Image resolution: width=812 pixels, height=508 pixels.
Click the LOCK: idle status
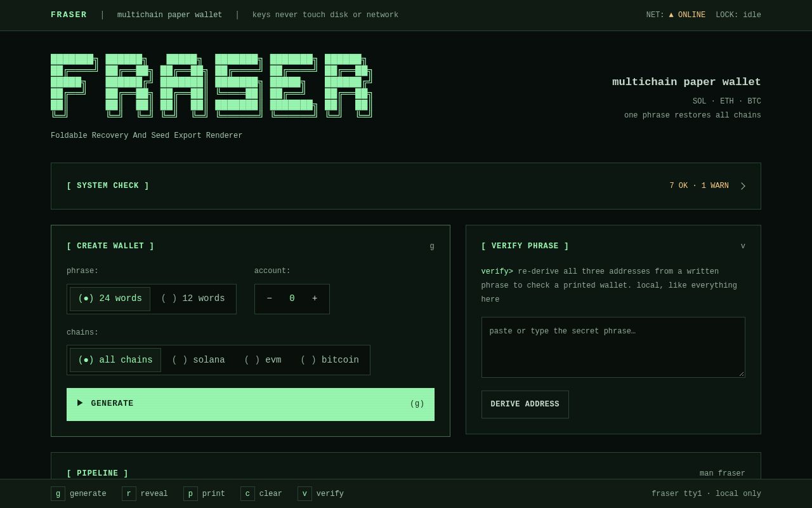tap(738, 15)
